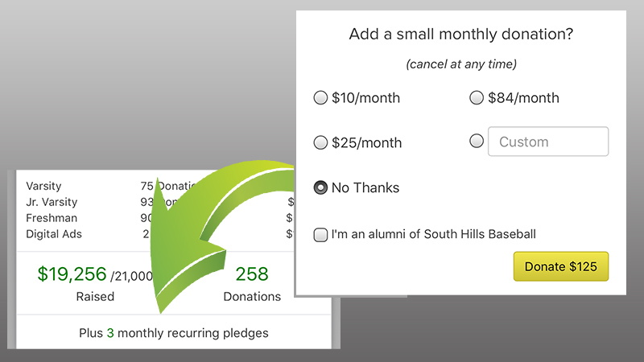Click the Donate $125 button
This screenshot has height=362, width=644.
click(560, 266)
